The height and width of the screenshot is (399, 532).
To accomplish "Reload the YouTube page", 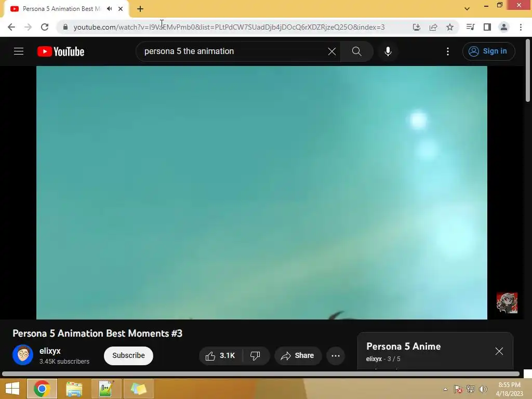I will (45, 27).
